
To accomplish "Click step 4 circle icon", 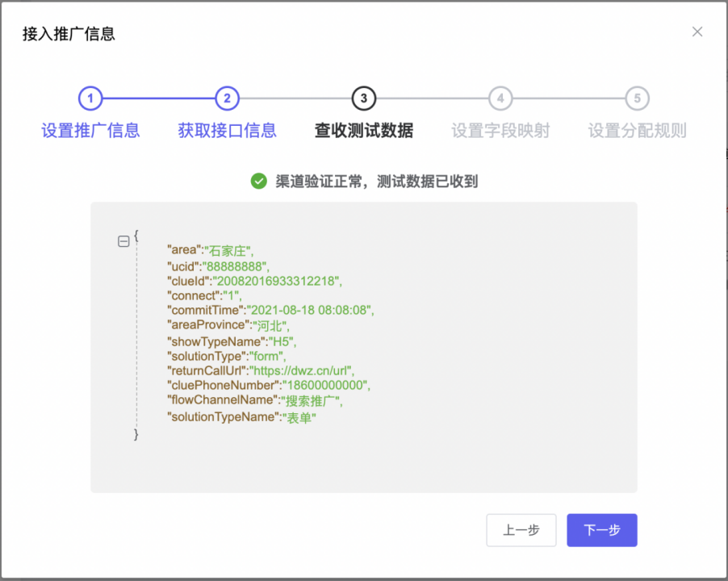I will point(500,98).
